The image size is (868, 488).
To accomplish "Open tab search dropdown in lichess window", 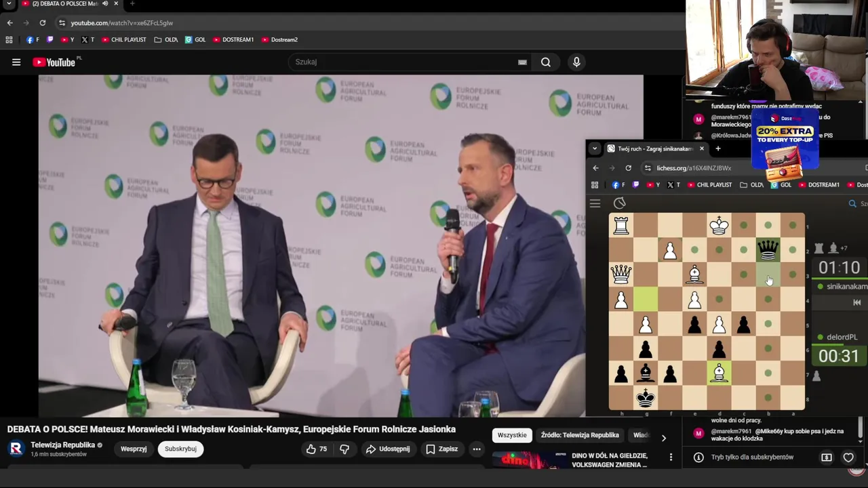I will coord(595,148).
